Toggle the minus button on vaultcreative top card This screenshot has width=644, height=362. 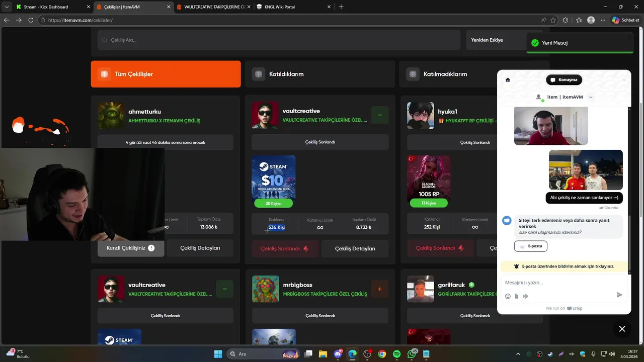(380, 115)
